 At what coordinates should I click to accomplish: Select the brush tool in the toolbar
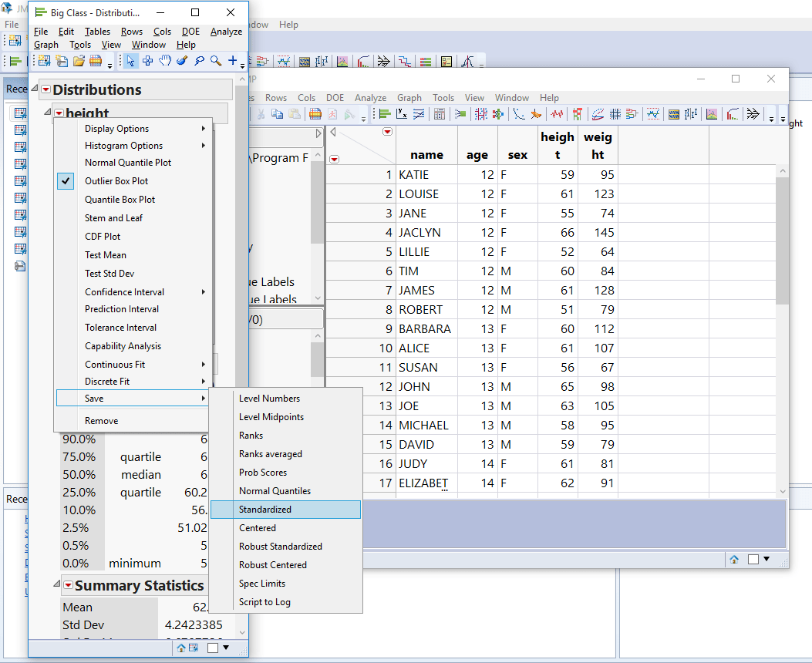pyautogui.click(x=182, y=61)
